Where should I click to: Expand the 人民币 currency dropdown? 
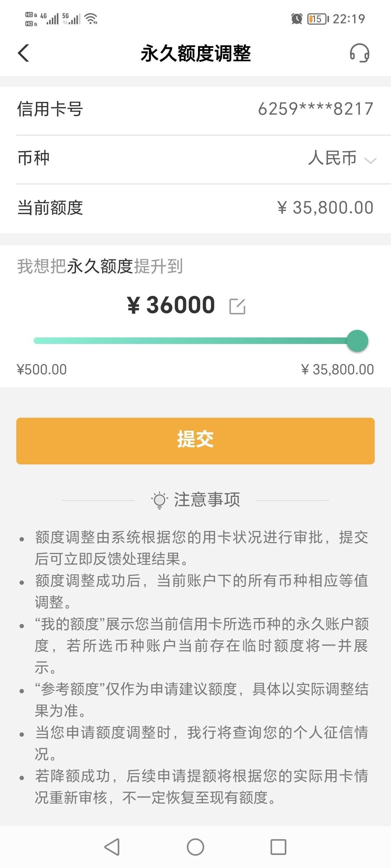(x=342, y=158)
